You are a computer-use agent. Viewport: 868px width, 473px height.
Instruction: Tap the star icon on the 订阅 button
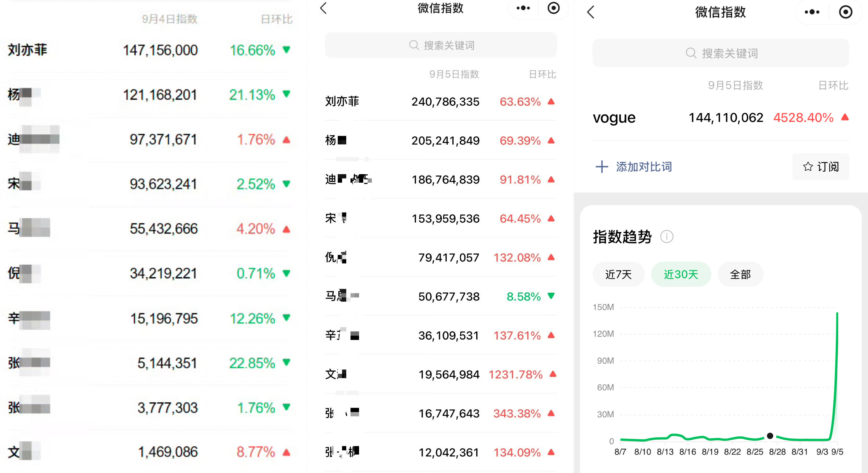click(x=808, y=167)
